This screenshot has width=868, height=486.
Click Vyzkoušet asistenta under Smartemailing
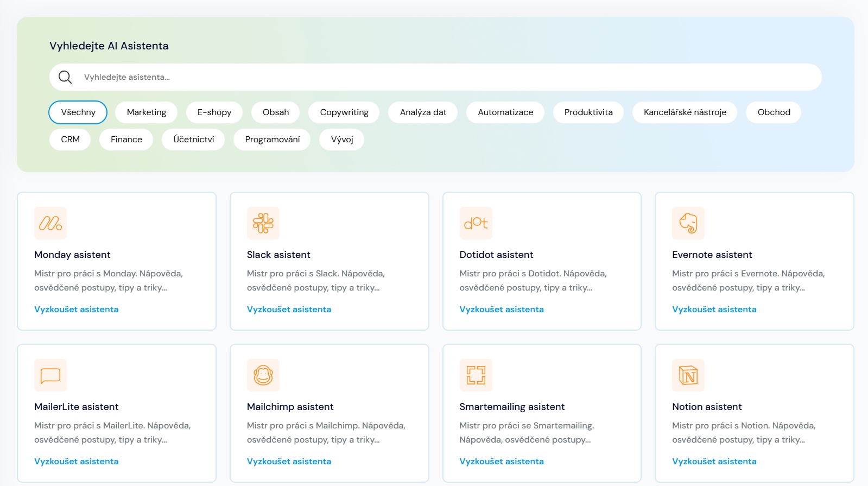click(502, 462)
